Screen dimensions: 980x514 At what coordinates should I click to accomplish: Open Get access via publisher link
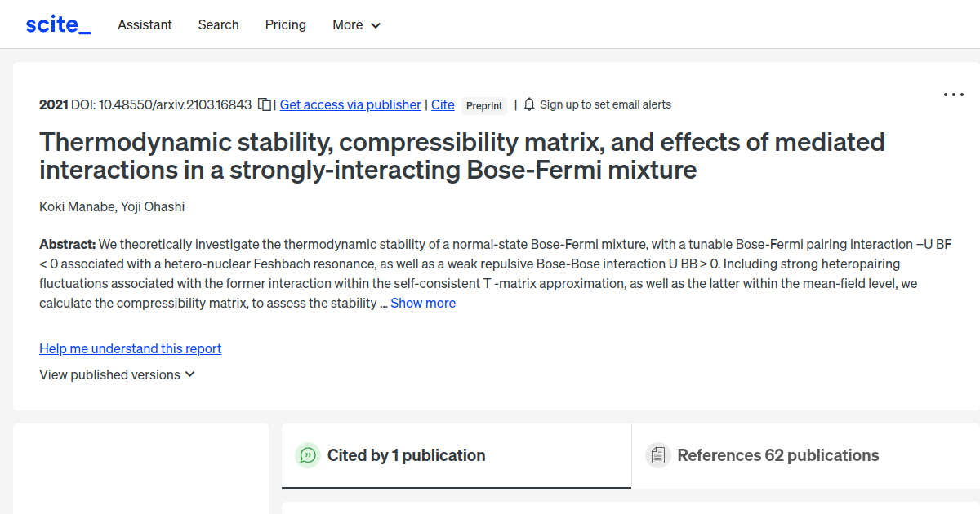(350, 104)
